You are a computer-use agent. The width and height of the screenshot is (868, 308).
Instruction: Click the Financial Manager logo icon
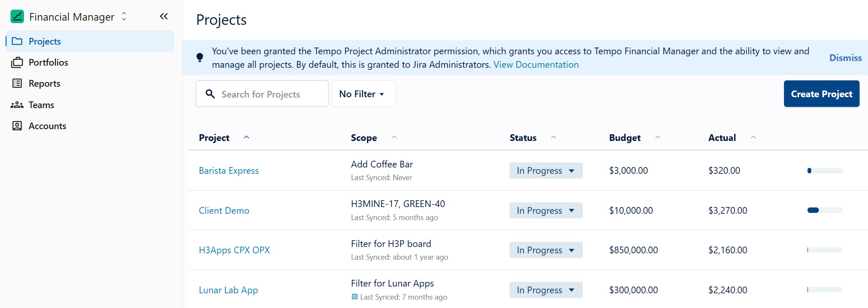[x=17, y=17]
